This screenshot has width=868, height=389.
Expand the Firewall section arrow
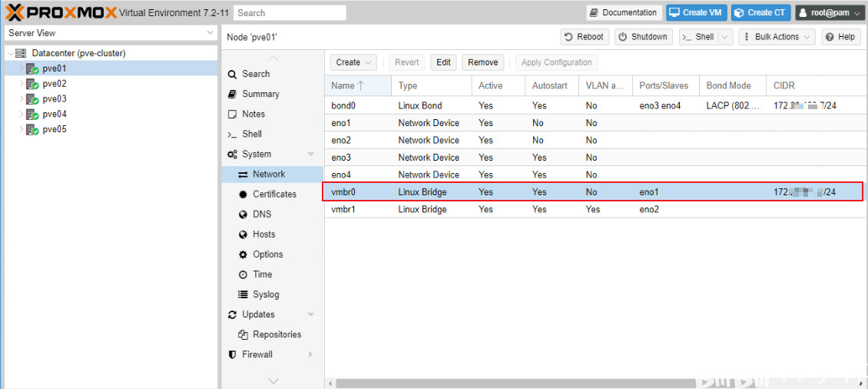tap(310, 354)
